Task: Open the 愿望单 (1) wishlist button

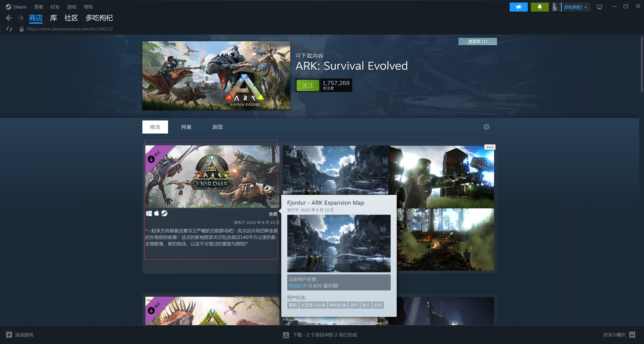Action: (x=477, y=41)
